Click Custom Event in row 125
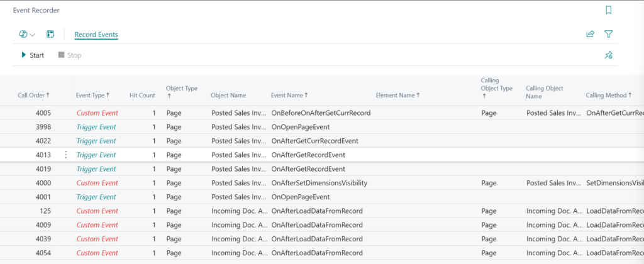 (97, 211)
